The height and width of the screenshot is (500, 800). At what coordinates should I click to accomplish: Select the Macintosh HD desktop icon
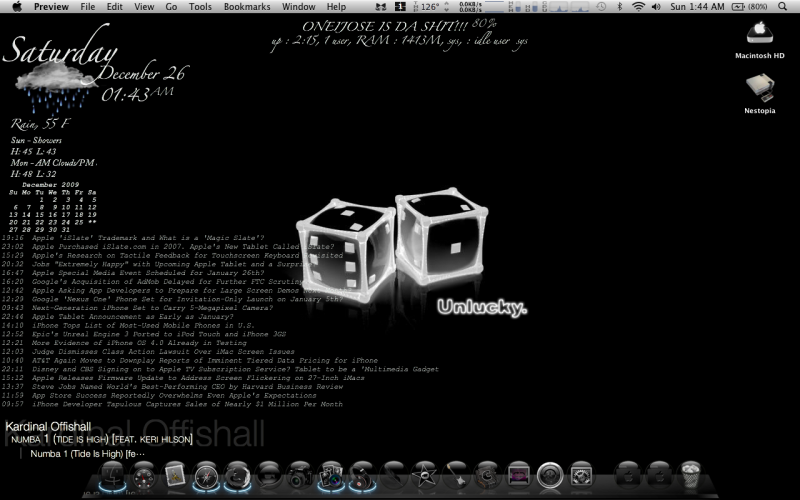[x=760, y=40]
